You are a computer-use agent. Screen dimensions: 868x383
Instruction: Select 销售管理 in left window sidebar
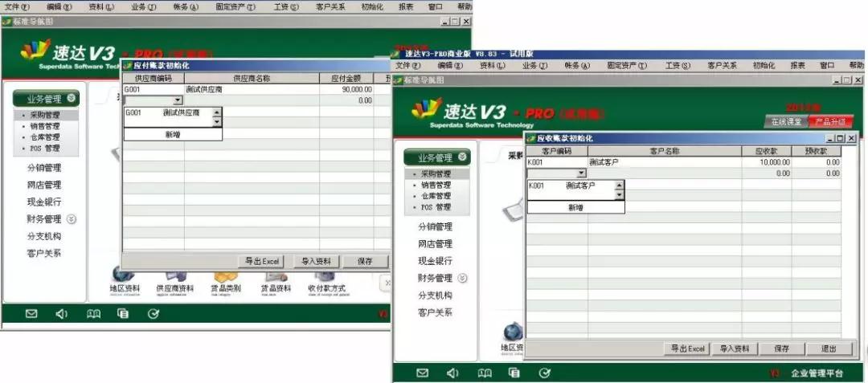coord(45,126)
